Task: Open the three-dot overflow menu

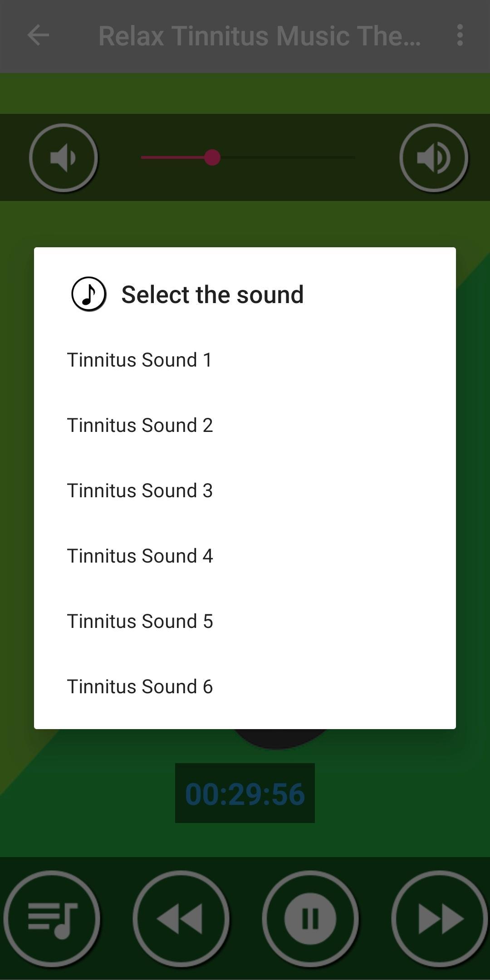Action: click(x=460, y=35)
